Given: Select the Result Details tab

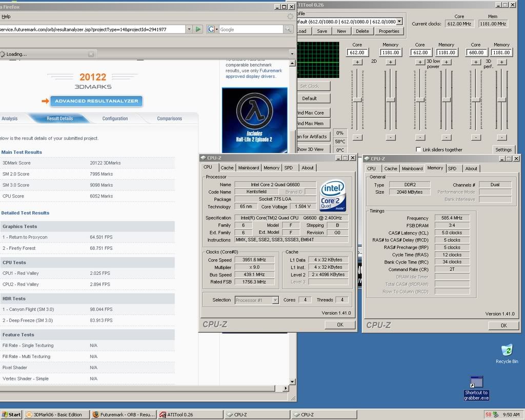Looking at the screenshot, I should (59, 118).
